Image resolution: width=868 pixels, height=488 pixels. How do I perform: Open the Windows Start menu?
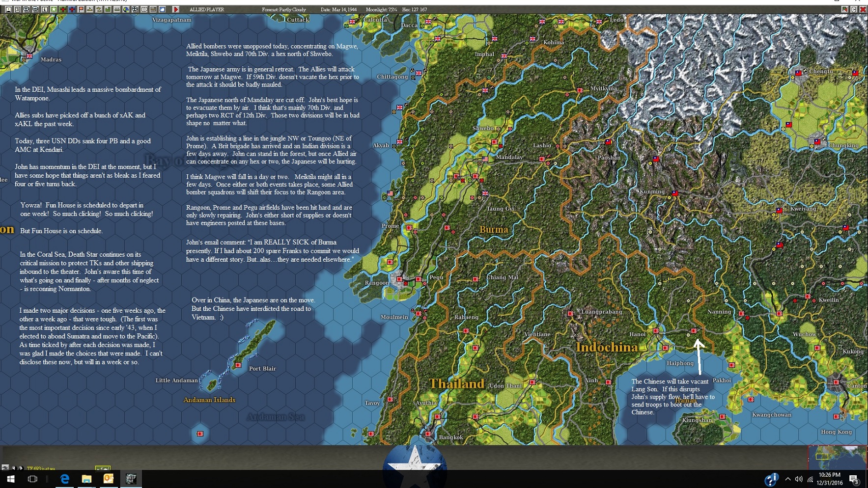[10, 479]
